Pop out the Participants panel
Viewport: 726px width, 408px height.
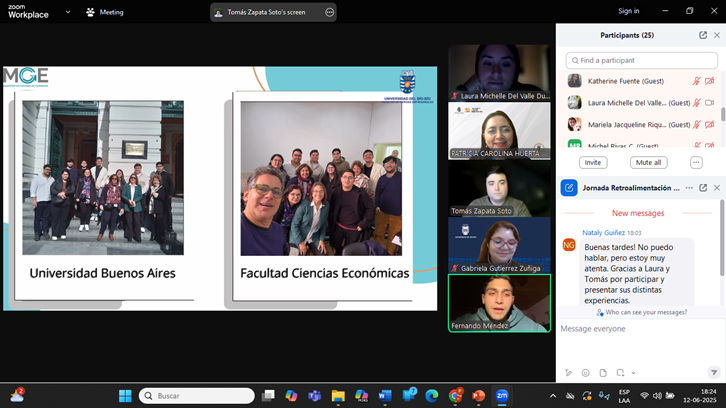(x=703, y=35)
